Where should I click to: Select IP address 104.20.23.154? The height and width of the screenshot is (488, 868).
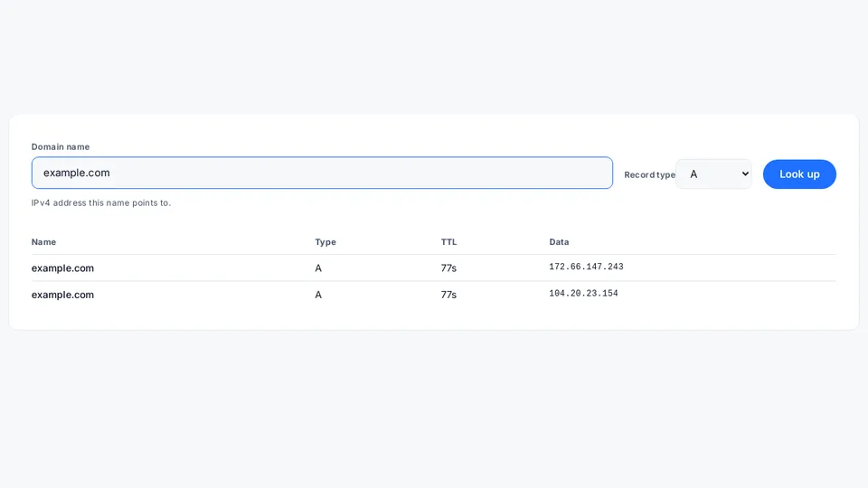click(583, 293)
